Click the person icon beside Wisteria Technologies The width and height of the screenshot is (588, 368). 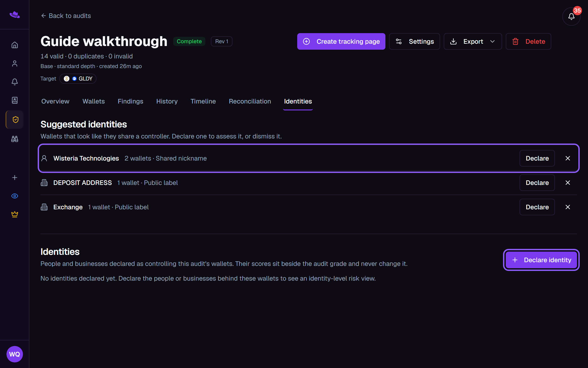[44, 158]
